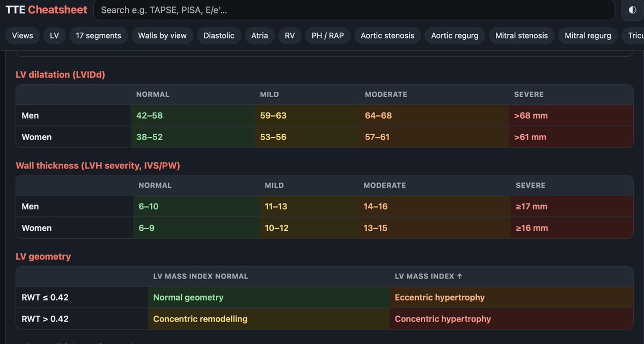Click the Women row label in Wall thickness
644x344 pixels.
(x=36, y=228)
